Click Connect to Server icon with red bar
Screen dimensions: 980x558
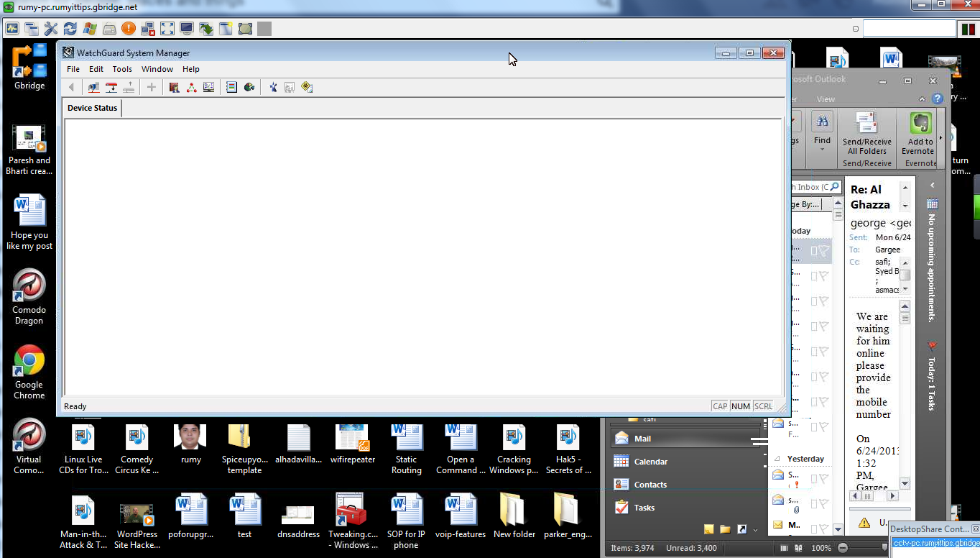coord(111,87)
